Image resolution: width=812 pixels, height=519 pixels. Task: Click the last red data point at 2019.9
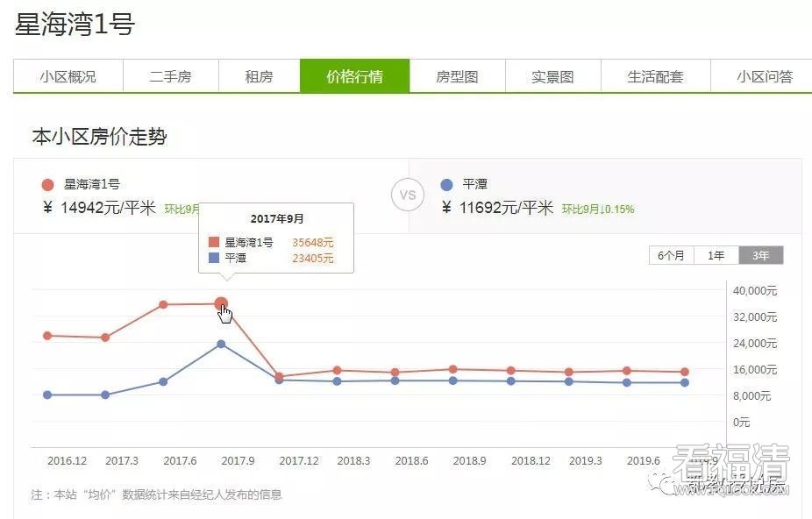click(685, 372)
